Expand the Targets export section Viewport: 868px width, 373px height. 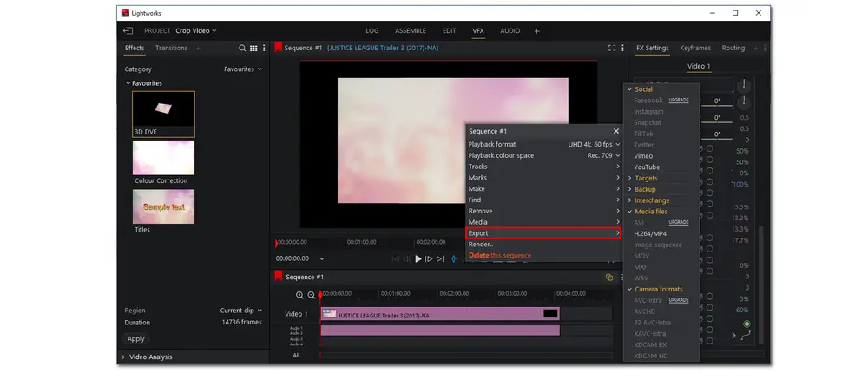(630, 178)
